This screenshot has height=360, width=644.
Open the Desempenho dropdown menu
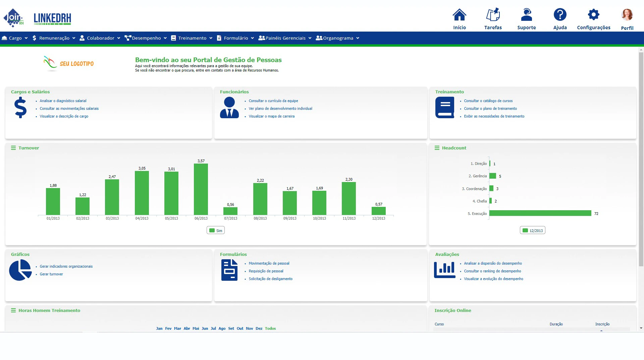coord(146,38)
